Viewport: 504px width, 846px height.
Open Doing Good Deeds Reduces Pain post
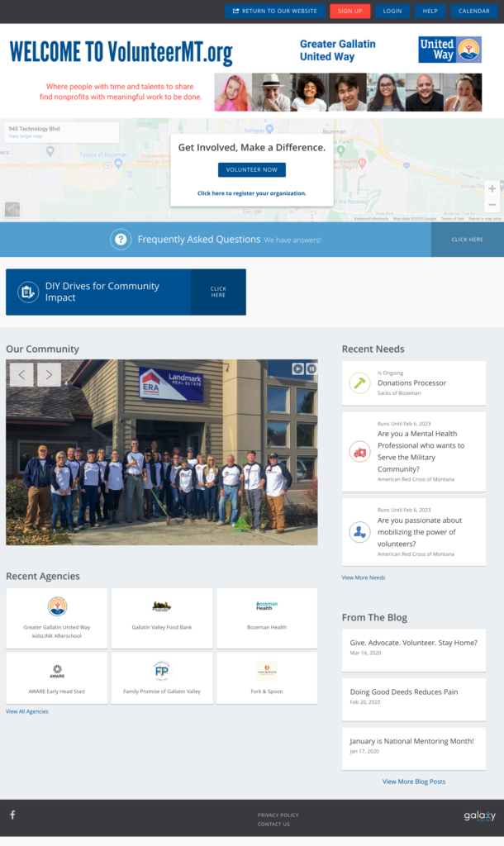(x=404, y=692)
